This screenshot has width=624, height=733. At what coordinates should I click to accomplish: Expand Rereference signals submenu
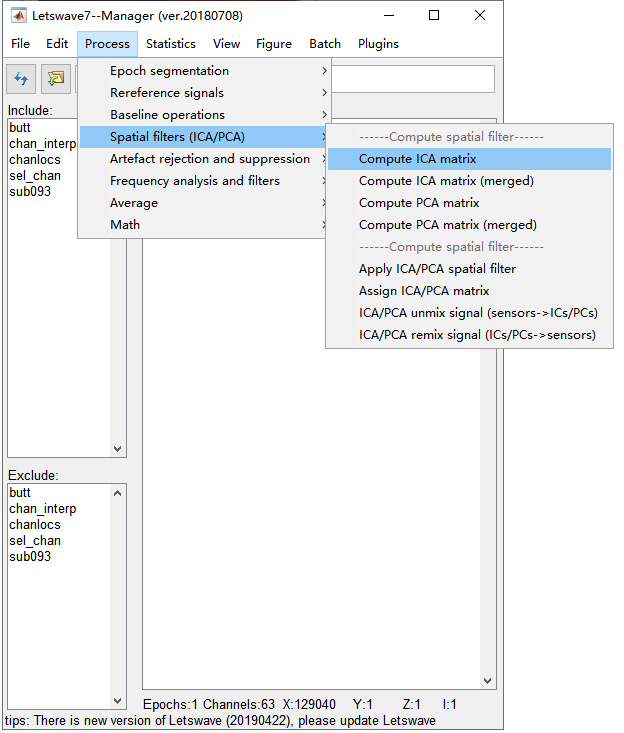[204, 93]
